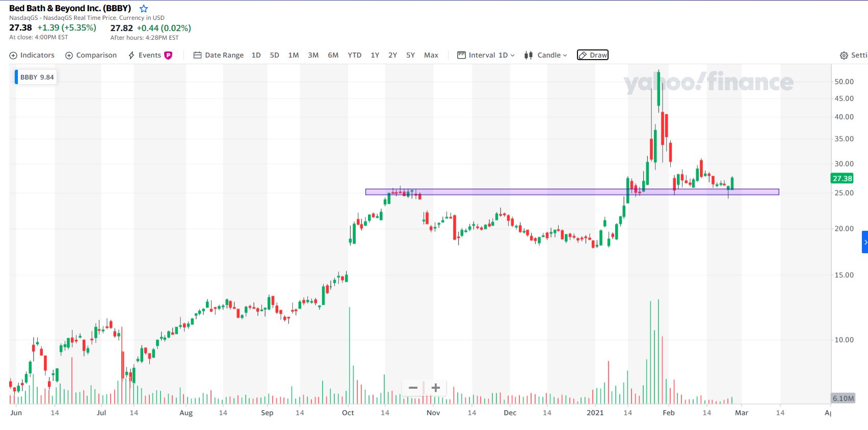Click the 27.82 after hours price

tap(121, 28)
